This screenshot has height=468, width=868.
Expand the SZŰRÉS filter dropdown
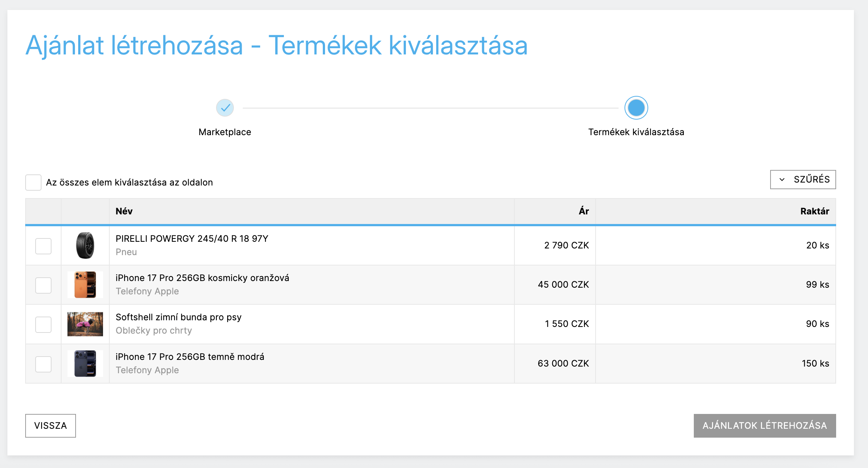803,180
